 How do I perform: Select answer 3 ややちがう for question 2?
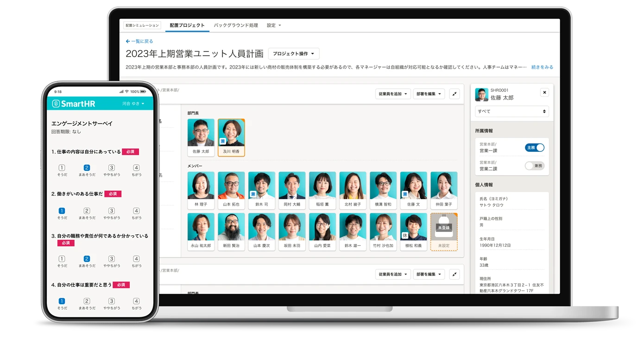(112, 213)
